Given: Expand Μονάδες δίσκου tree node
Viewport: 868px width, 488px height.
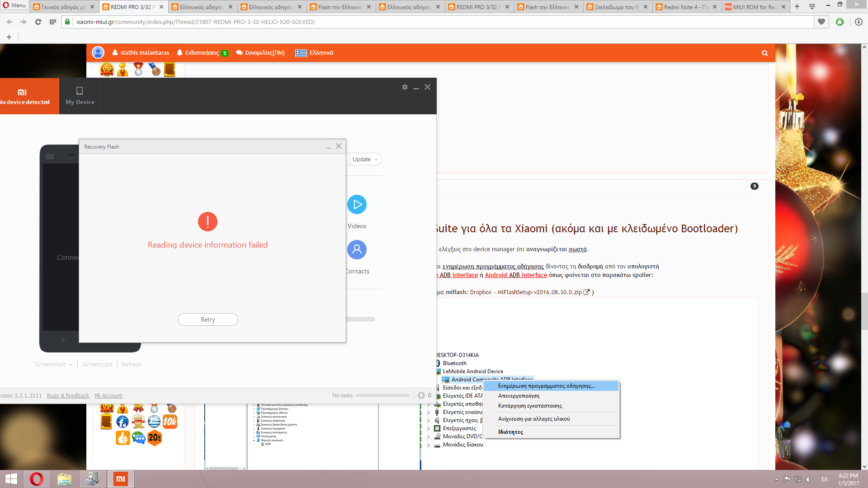Looking at the screenshot, I should coord(429,445).
